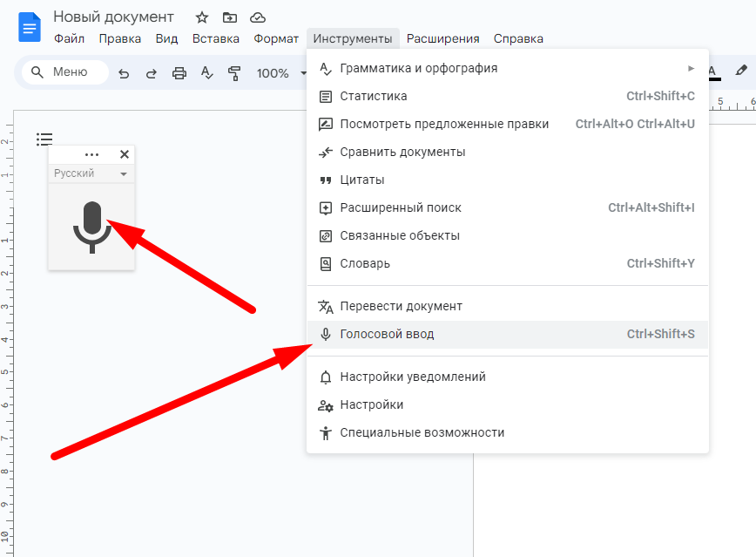Choose Связанные объекты
Viewport: 756px width, 557px height.
point(508,235)
